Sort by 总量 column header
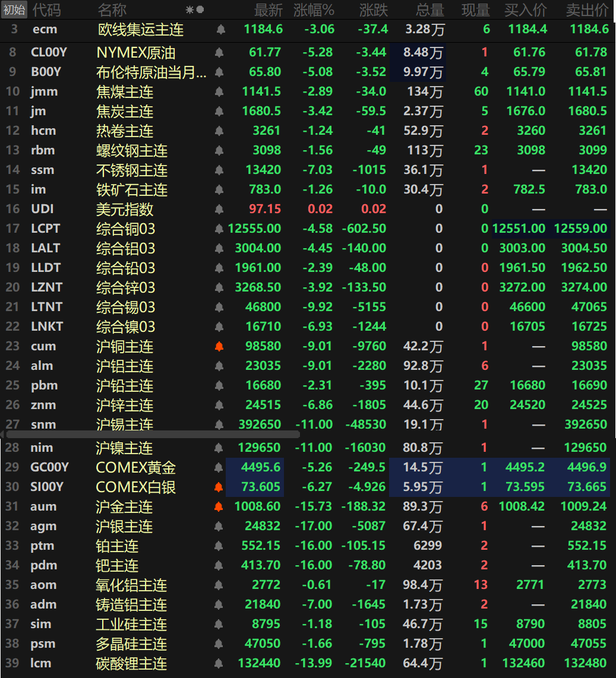Viewport: 616px width, 678px height. [x=429, y=9]
